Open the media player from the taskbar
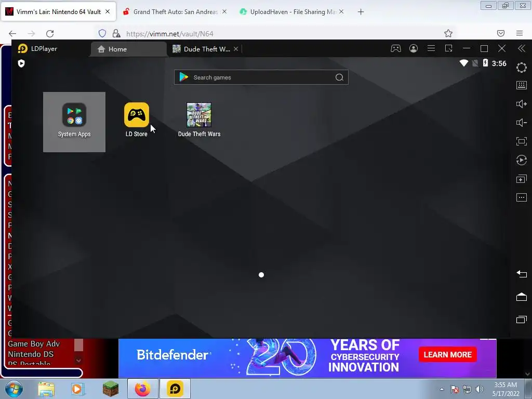 tap(78, 389)
